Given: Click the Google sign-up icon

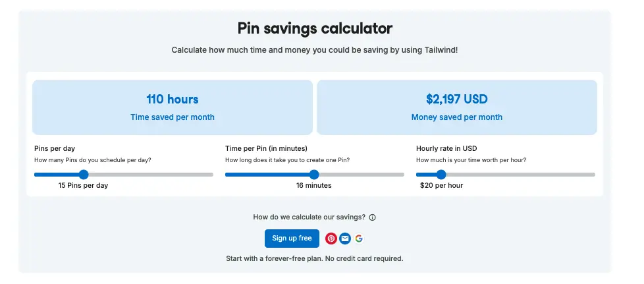Looking at the screenshot, I should (359, 239).
